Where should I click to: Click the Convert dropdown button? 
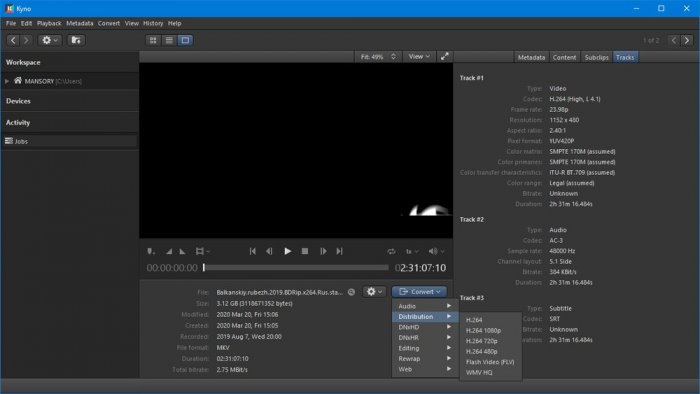419,292
